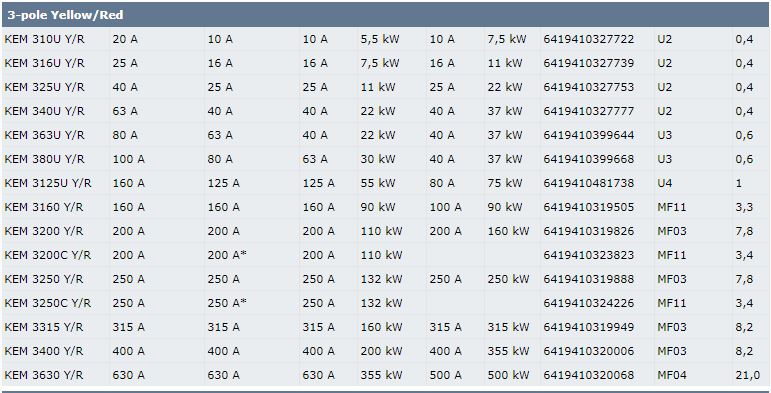Click the EAN code 6419410327722
771x393 pixels.
[589, 39]
